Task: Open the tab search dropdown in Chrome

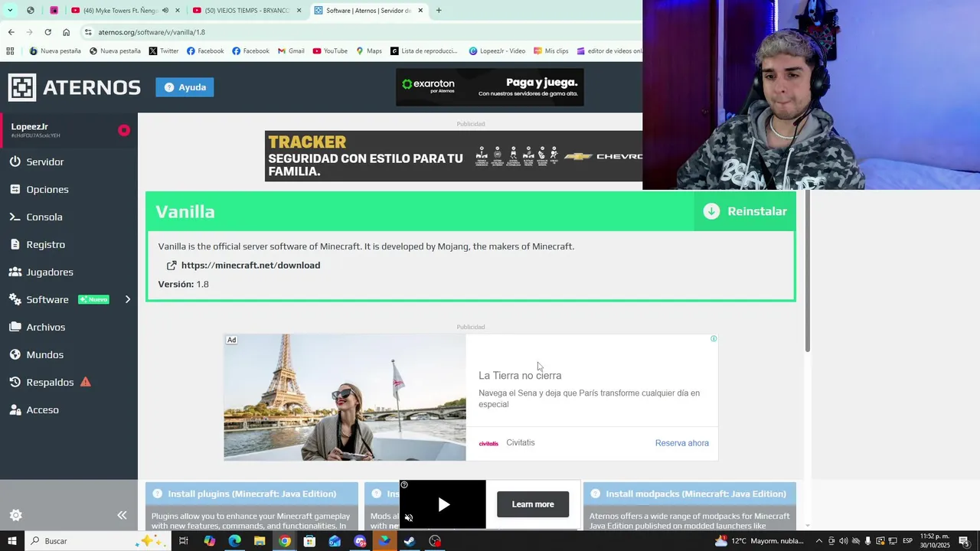Action: click(x=9, y=11)
